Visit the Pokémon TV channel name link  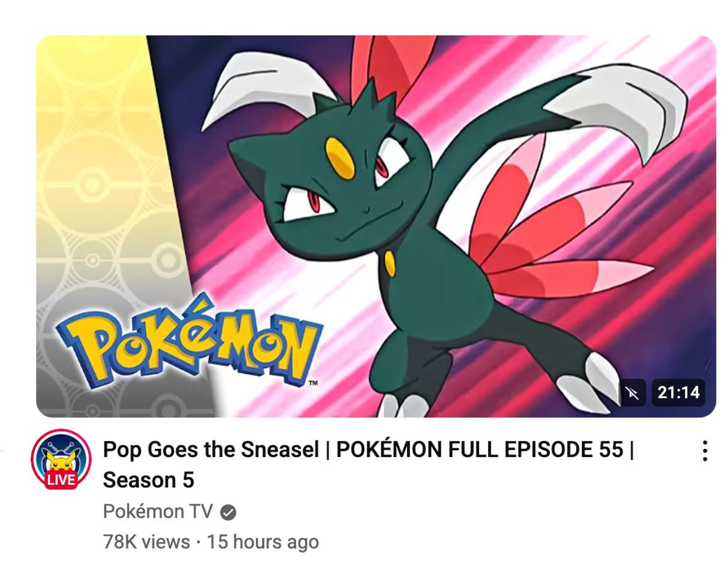tap(158, 512)
